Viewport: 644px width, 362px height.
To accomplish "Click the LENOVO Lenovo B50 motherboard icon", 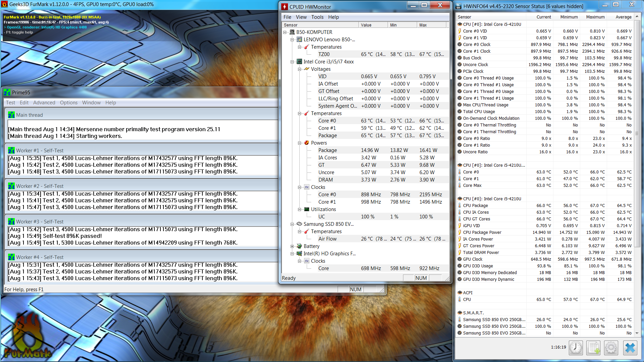I will pyautogui.click(x=299, y=40).
